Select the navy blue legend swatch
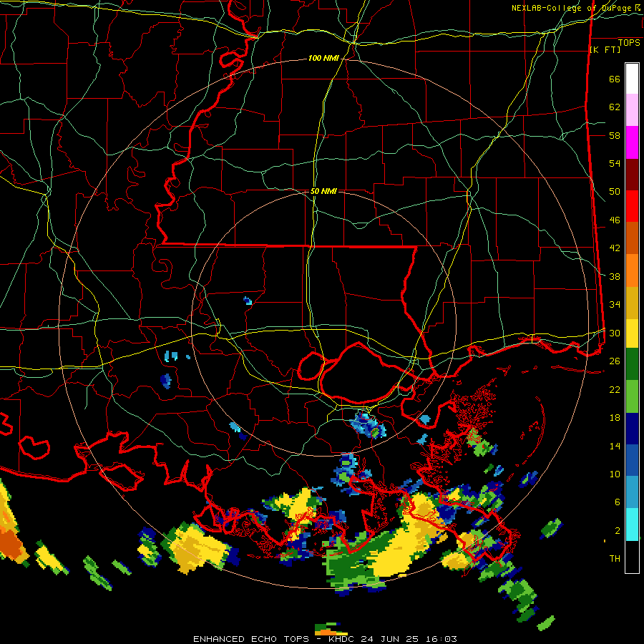Image resolution: width=644 pixels, height=644 pixels. tap(632, 429)
